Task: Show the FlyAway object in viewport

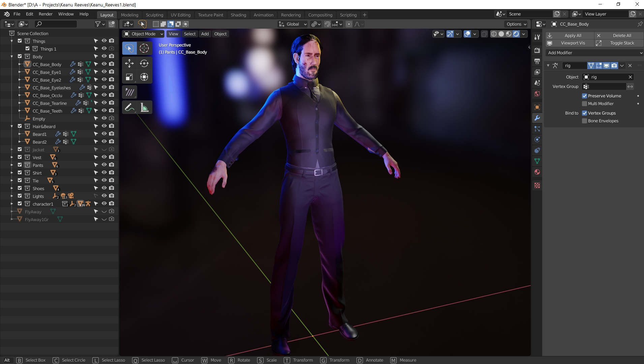Action: coord(104,211)
